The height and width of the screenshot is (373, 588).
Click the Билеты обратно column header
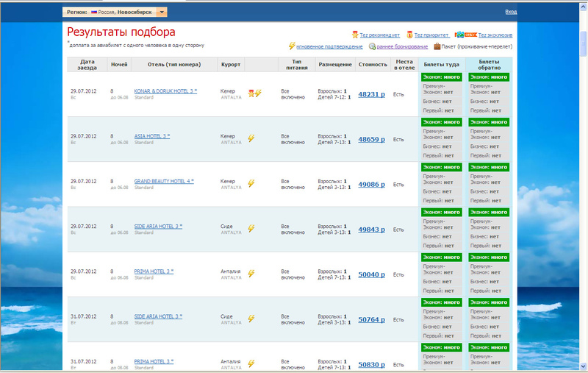[489, 65]
